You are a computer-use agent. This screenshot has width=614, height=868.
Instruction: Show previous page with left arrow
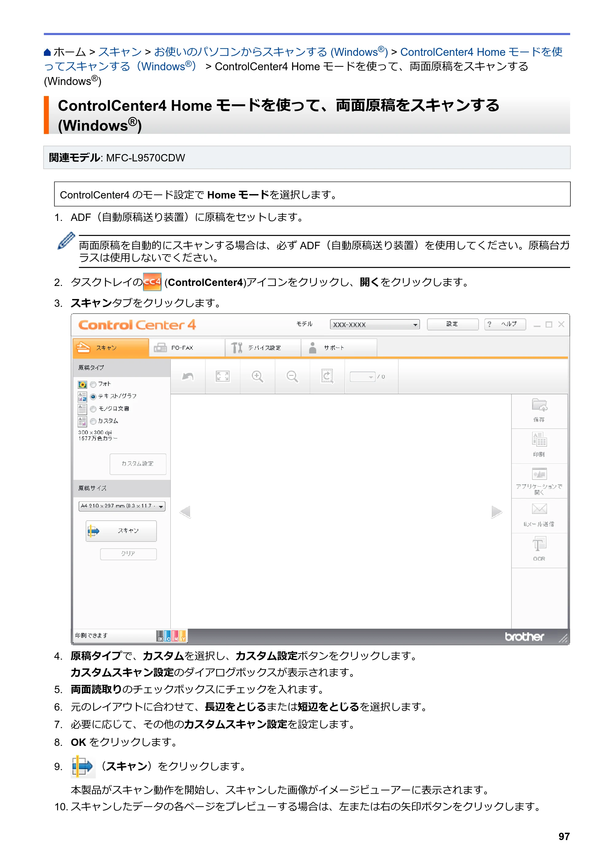point(185,512)
